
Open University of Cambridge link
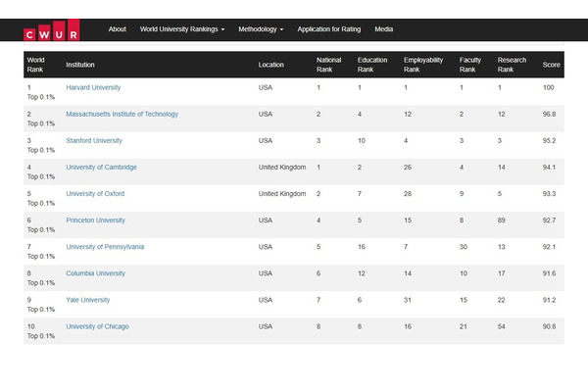[x=101, y=168]
